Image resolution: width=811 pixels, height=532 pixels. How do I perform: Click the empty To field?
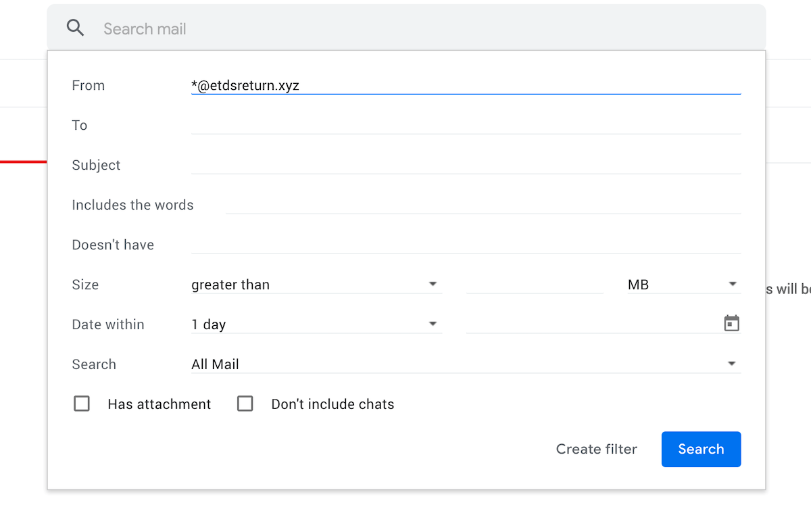point(466,125)
